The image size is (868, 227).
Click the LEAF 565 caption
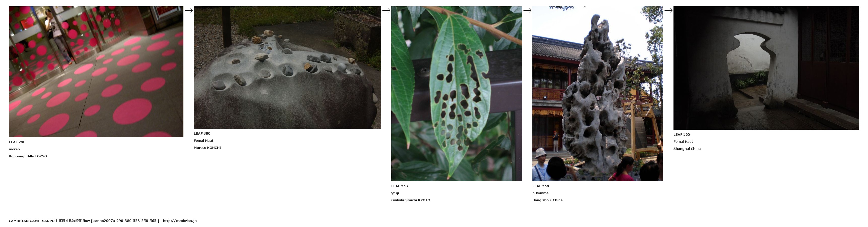682,135
